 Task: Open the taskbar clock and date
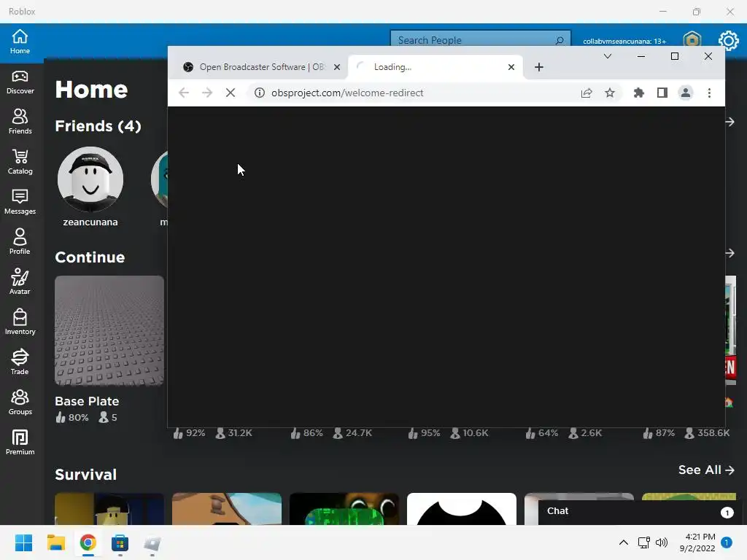click(697, 542)
